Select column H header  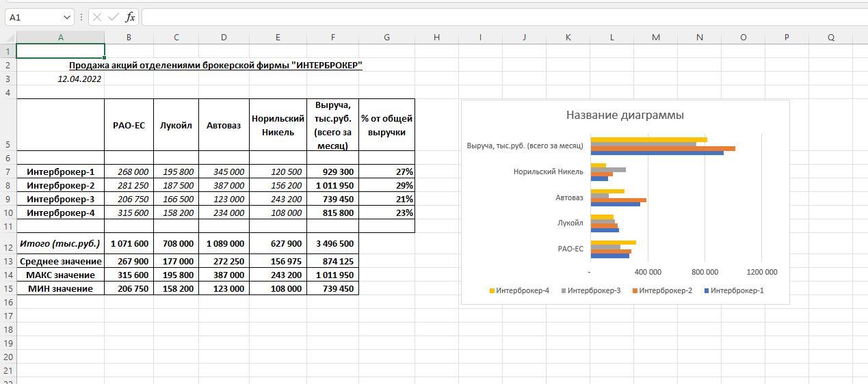pos(436,38)
